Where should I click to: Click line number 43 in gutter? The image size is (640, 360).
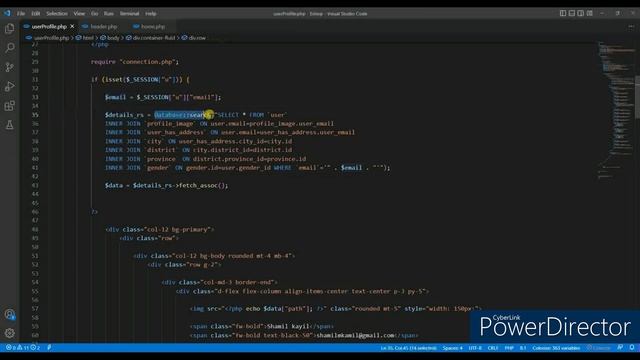click(x=35, y=185)
